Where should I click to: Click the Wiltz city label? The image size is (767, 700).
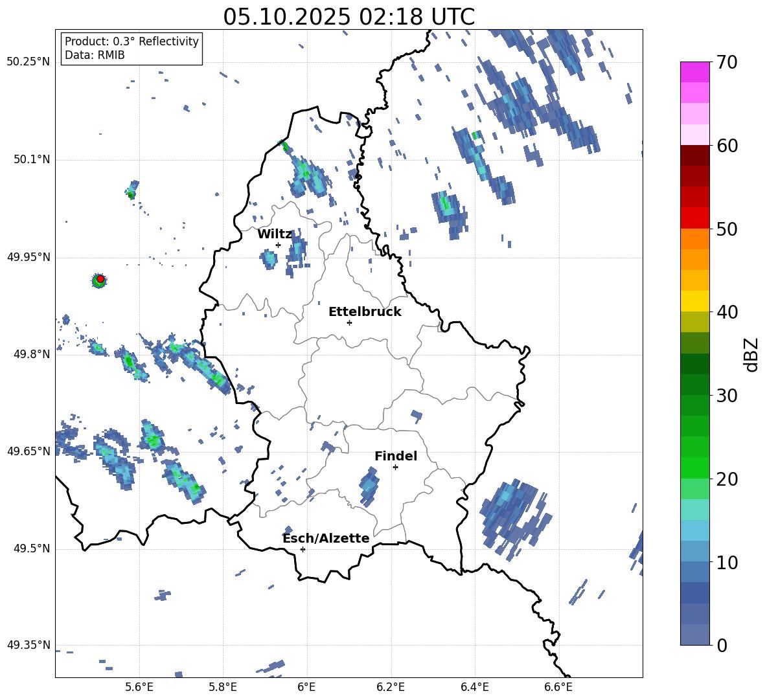[275, 234]
